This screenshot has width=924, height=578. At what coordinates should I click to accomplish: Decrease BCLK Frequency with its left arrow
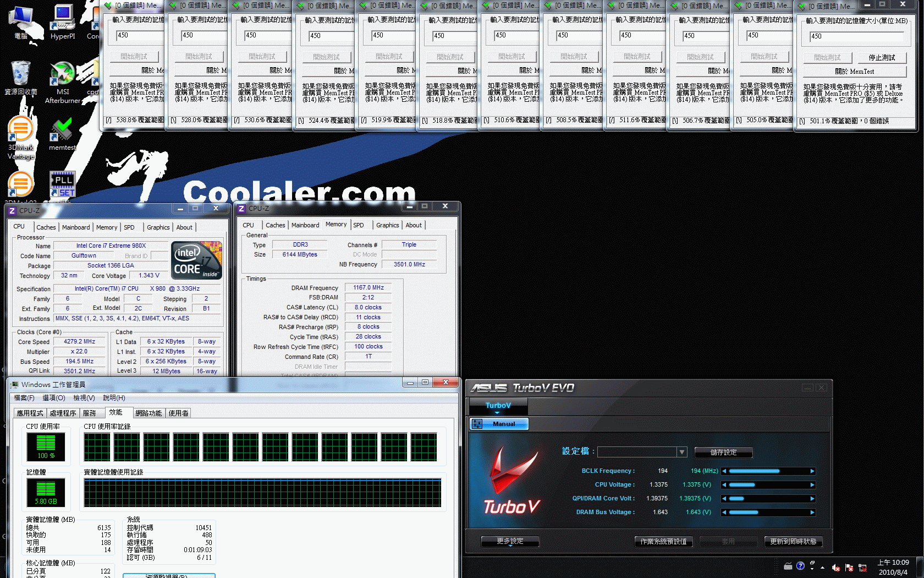tap(724, 471)
